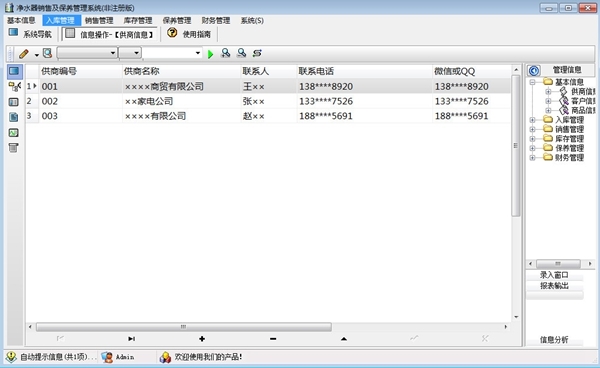Click the minus delete-record navigator button
Image resolution: width=600 pixels, height=368 pixels.
[273, 339]
